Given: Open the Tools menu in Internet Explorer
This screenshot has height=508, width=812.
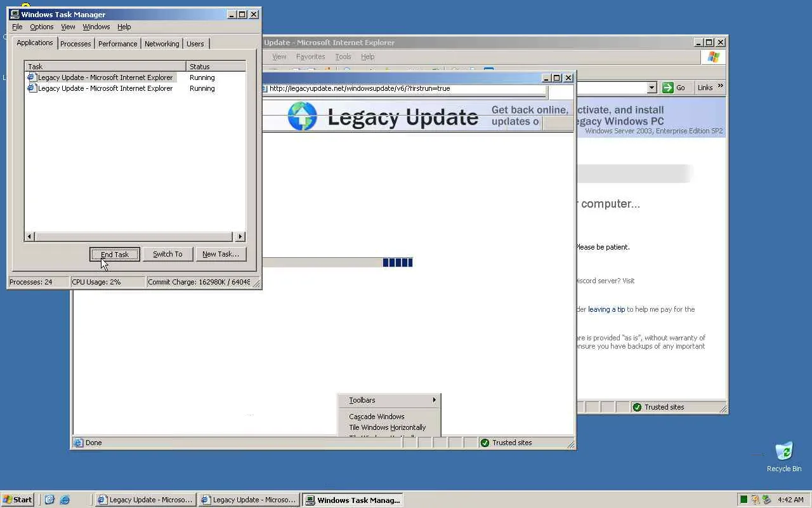Looking at the screenshot, I should 343,57.
